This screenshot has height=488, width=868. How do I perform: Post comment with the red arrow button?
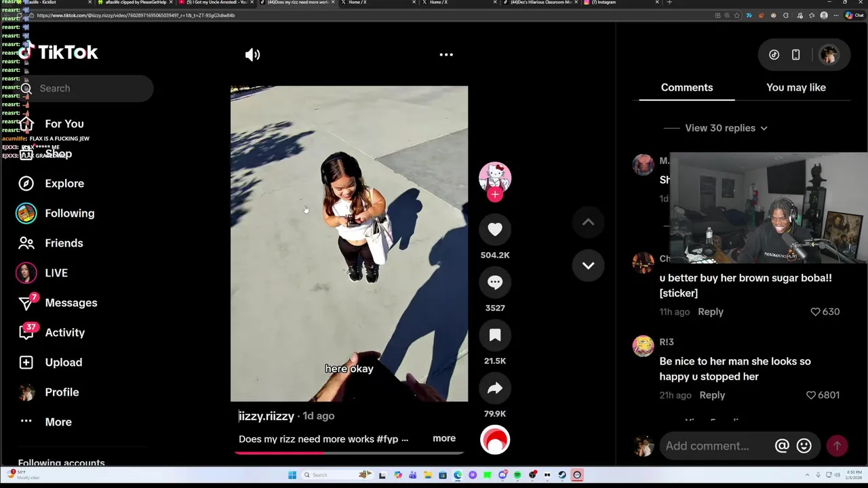[837, 446]
